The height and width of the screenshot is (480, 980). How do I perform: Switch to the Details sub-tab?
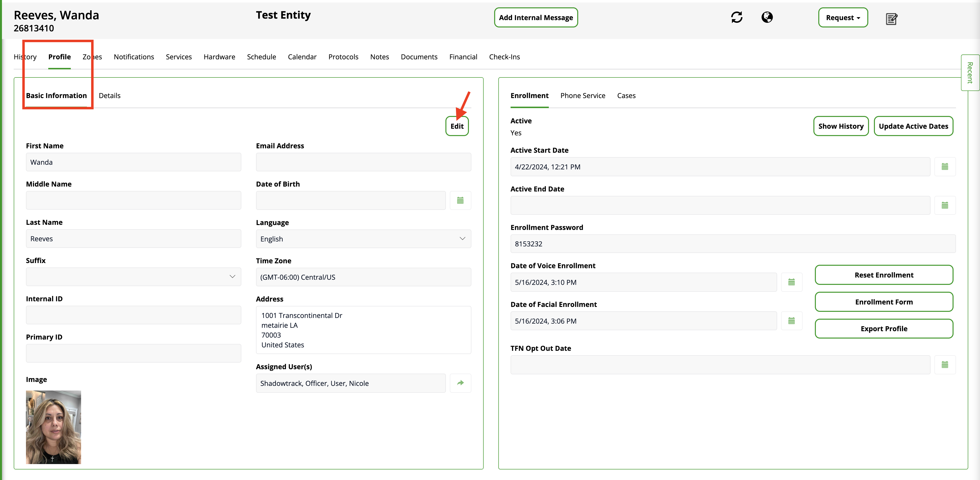click(x=110, y=96)
